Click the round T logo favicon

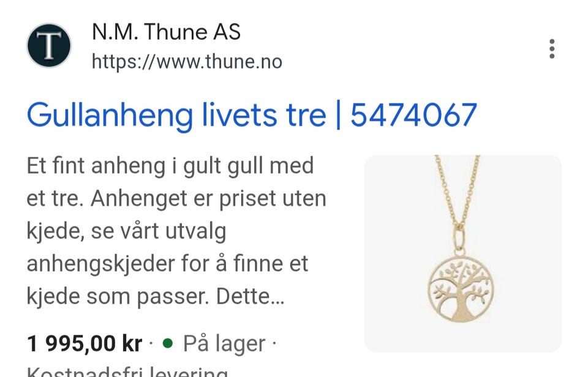tap(49, 45)
